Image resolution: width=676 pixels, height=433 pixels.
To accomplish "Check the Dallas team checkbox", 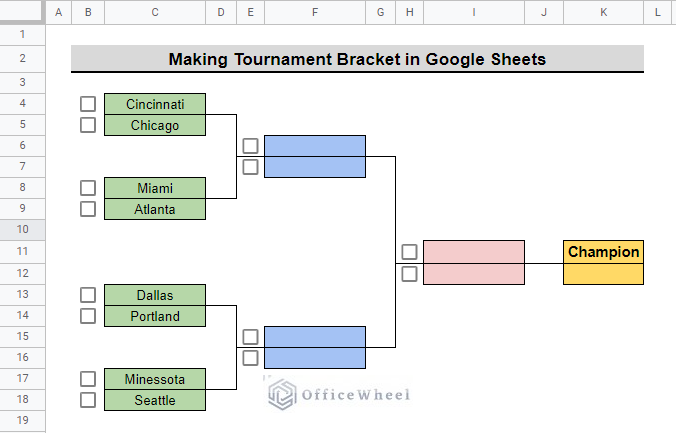I will [88, 295].
